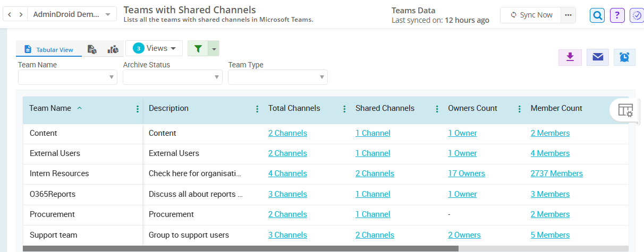Open External Users' 1 Owner link

(x=462, y=153)
